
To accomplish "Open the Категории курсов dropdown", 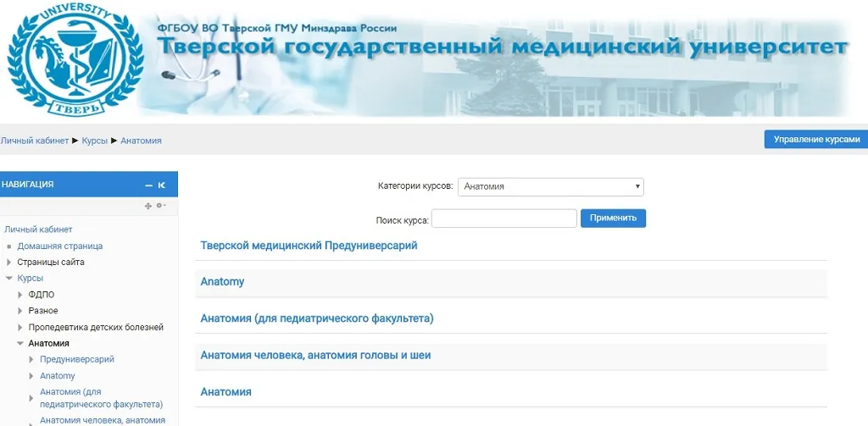I will point(551,186).
